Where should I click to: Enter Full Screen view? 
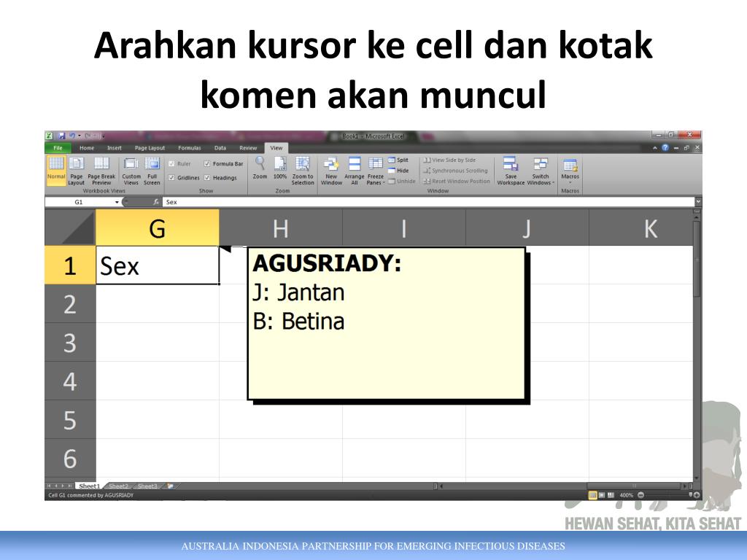point(152,170)
